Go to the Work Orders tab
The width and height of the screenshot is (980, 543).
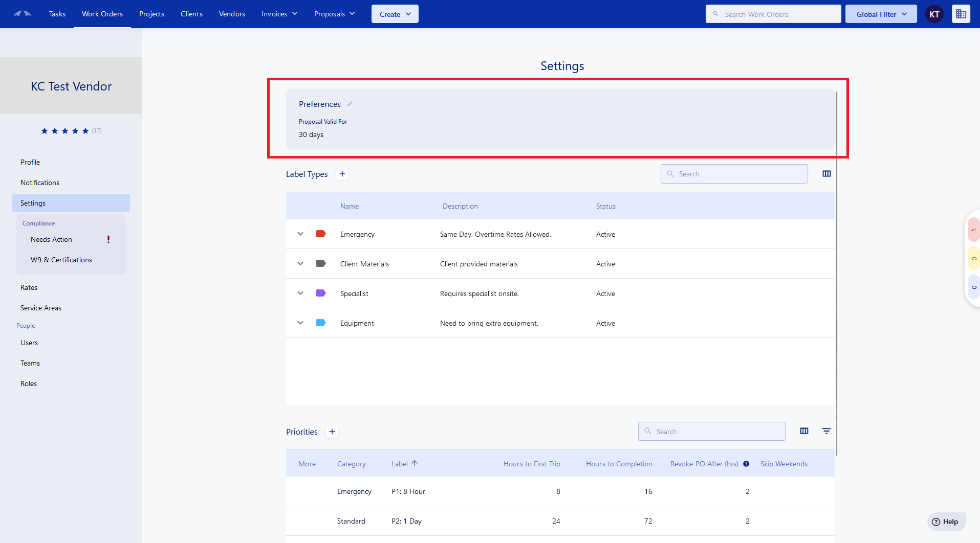[x=102, y=14]
